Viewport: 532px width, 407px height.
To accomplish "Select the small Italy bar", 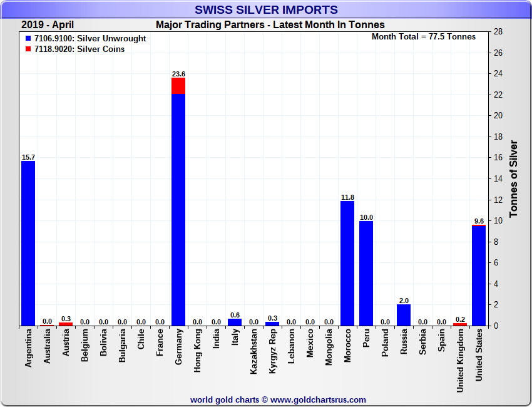I will tap(235, 322).
